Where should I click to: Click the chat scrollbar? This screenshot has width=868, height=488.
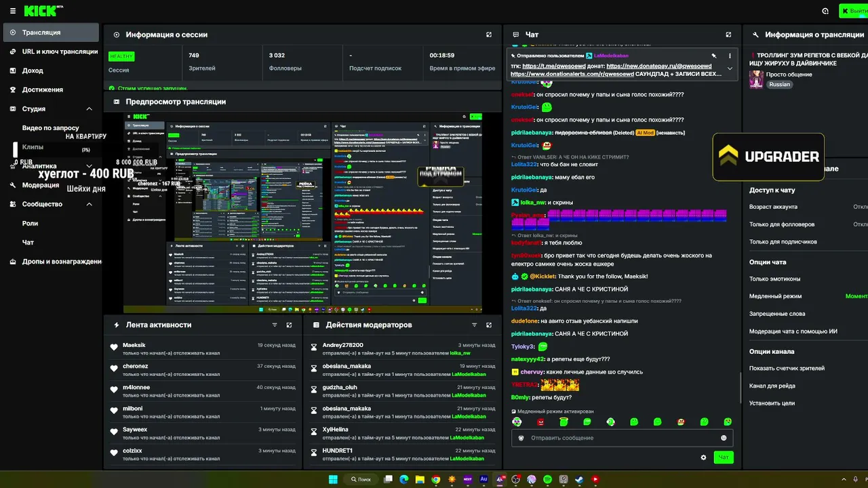click(x=741, y=387)
